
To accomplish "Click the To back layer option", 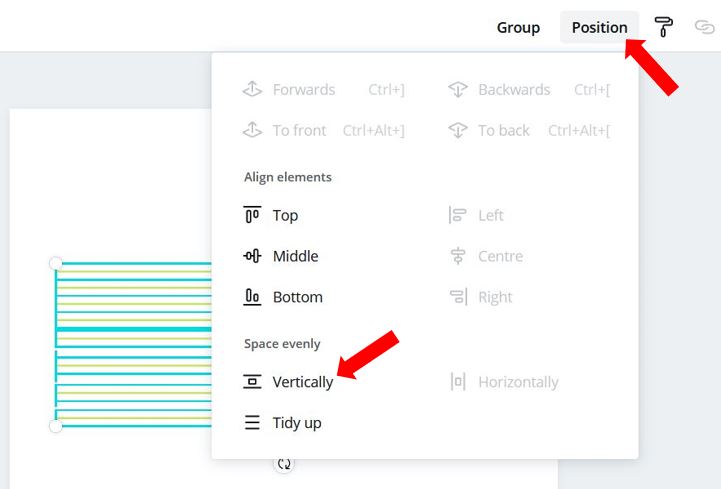I will click(504, 131).
